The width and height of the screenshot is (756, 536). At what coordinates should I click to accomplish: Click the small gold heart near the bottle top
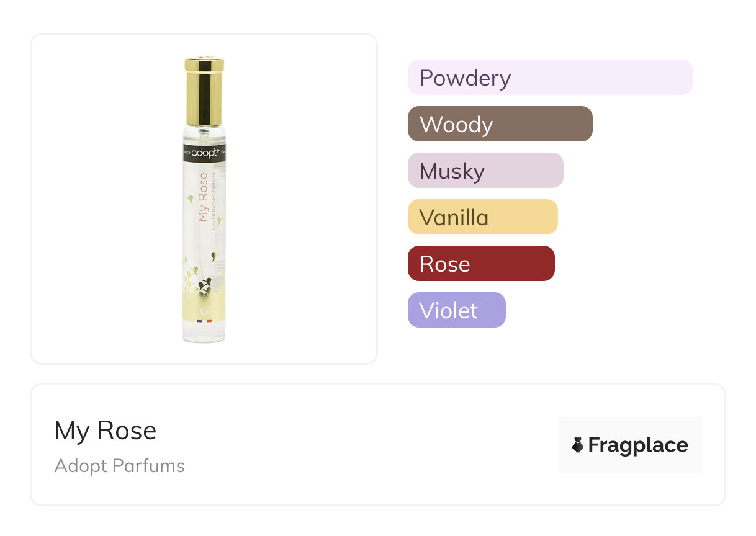tap(189, 199)
